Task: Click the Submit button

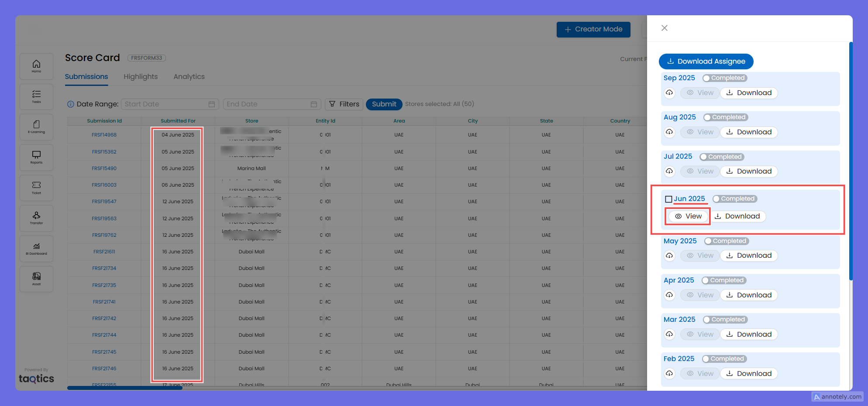Action: [384, 104]
